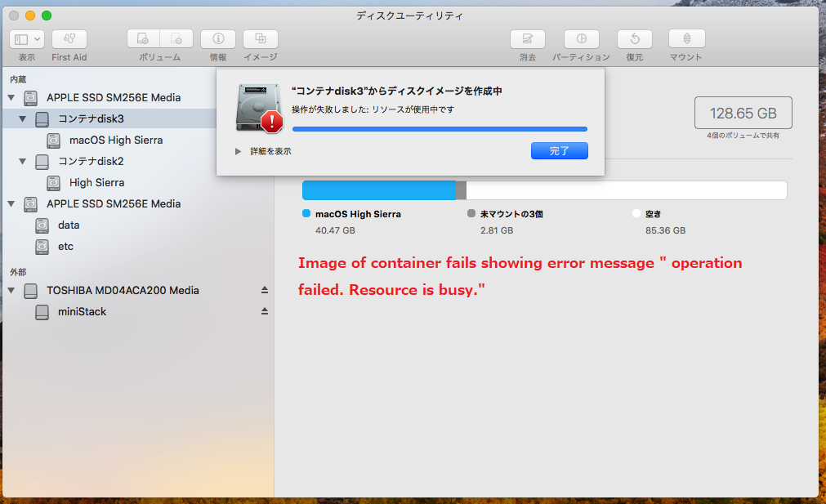Select the TOSHIBA MD04ACA200 Media drive icon
This screenshot has height=504, width=826.
coord(30,291)
